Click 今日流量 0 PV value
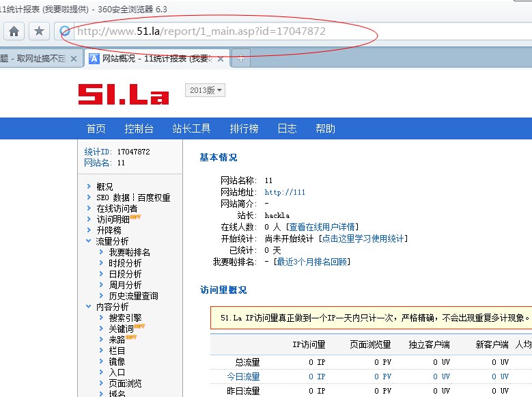The height and width of the screenshot is (397, 532). pos(382,377)
